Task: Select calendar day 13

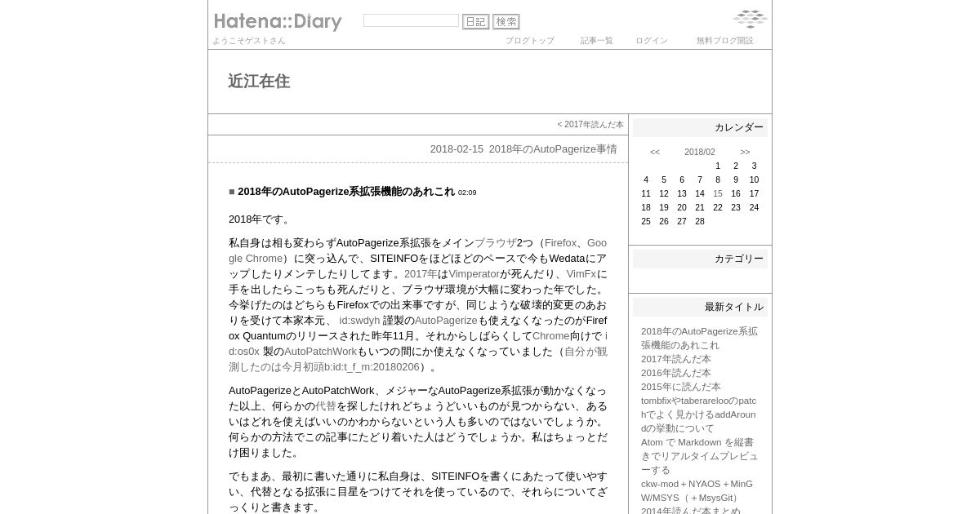Action: 682,193
